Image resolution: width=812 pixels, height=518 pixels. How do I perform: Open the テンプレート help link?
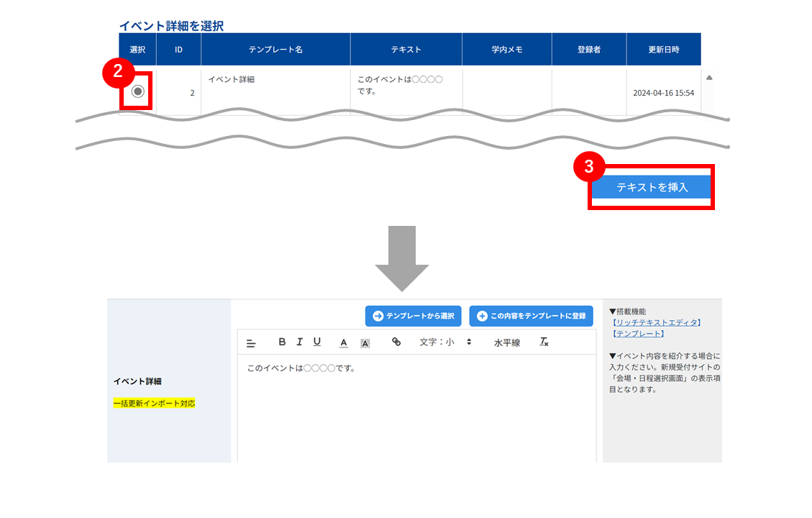pos(638,334)
